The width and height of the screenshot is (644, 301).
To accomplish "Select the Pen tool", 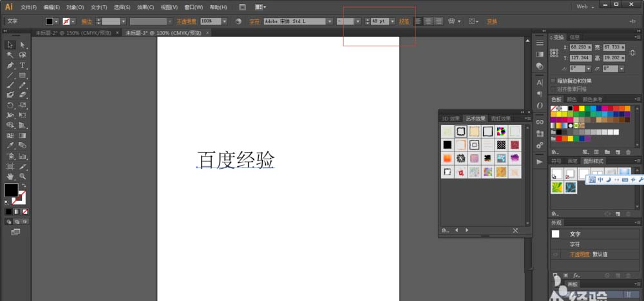I will tap(10, 65).
